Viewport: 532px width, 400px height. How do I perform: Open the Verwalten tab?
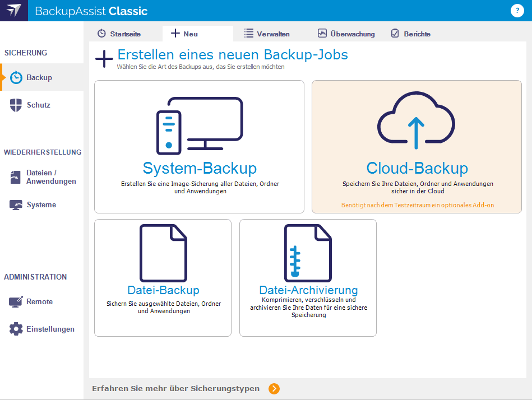267,34
